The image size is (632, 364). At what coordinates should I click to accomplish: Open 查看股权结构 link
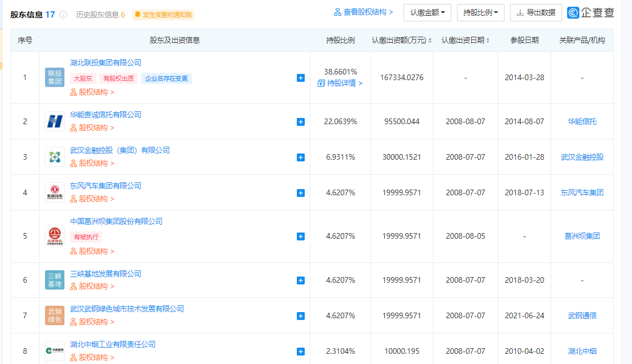[363, 12]
